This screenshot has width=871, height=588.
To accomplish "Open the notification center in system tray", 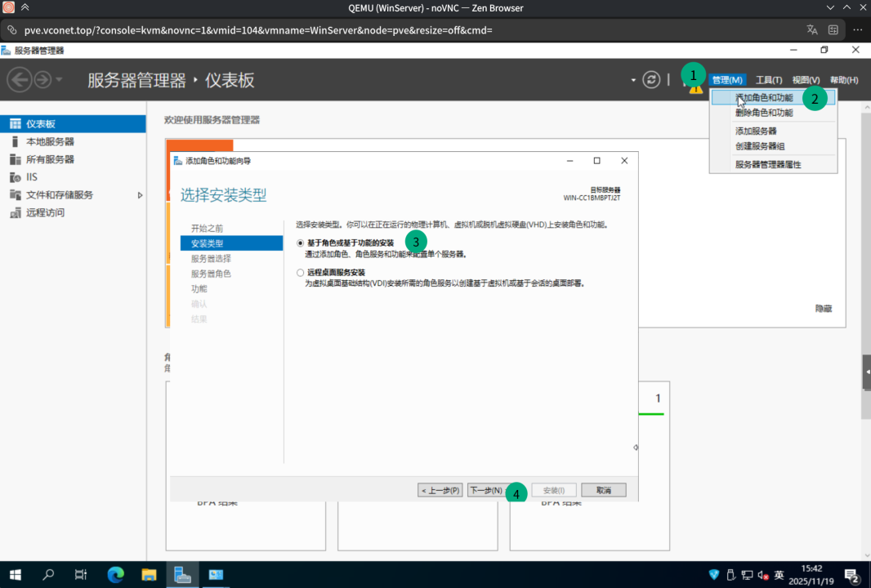I will coord(851,575).
